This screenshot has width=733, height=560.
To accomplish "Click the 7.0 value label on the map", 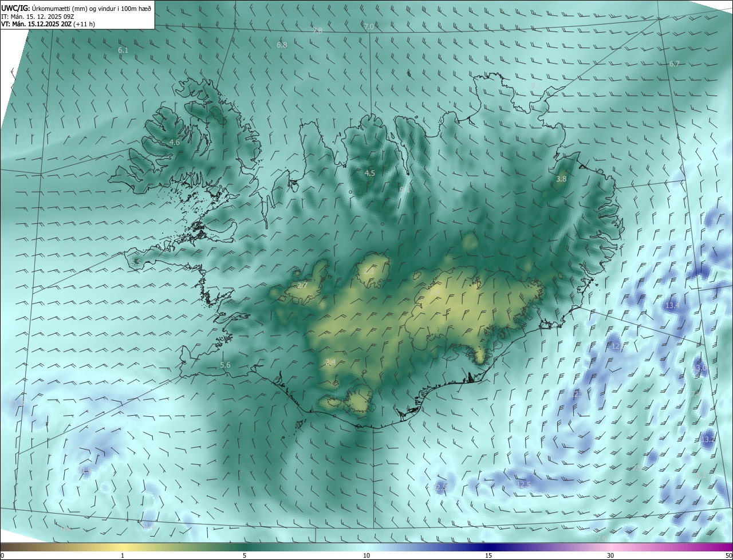I will 369,26.
